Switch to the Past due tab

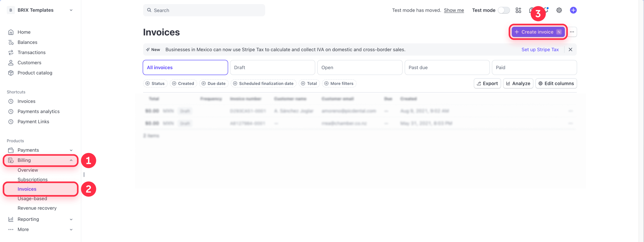(x=447, y=67)
